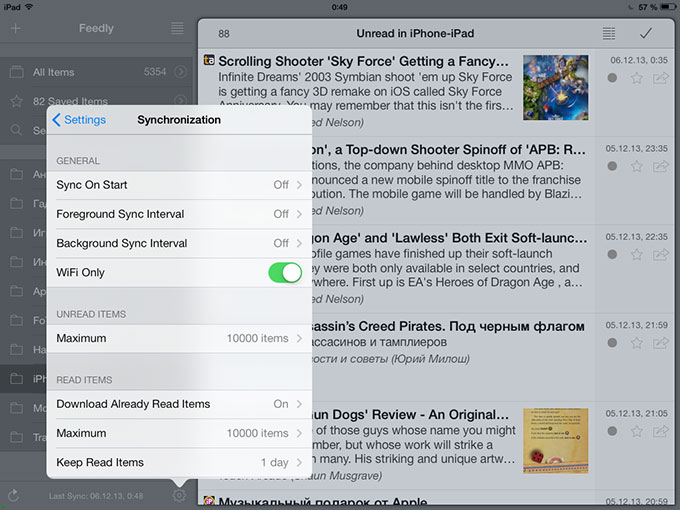The image size is (680, 510).
Task: Open Dogs Review article thumbnail
Action: [x=556, y=441]
